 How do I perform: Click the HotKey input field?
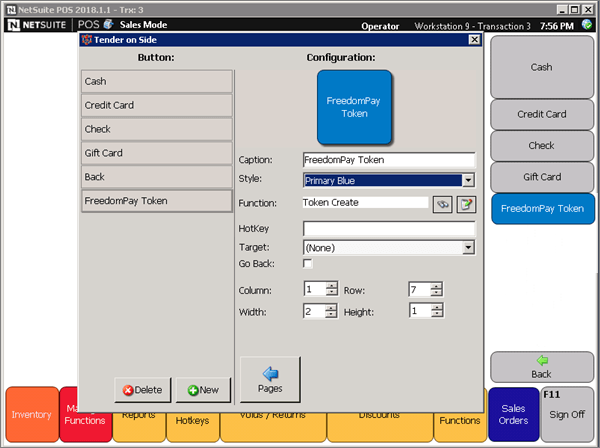click(389, 228)
